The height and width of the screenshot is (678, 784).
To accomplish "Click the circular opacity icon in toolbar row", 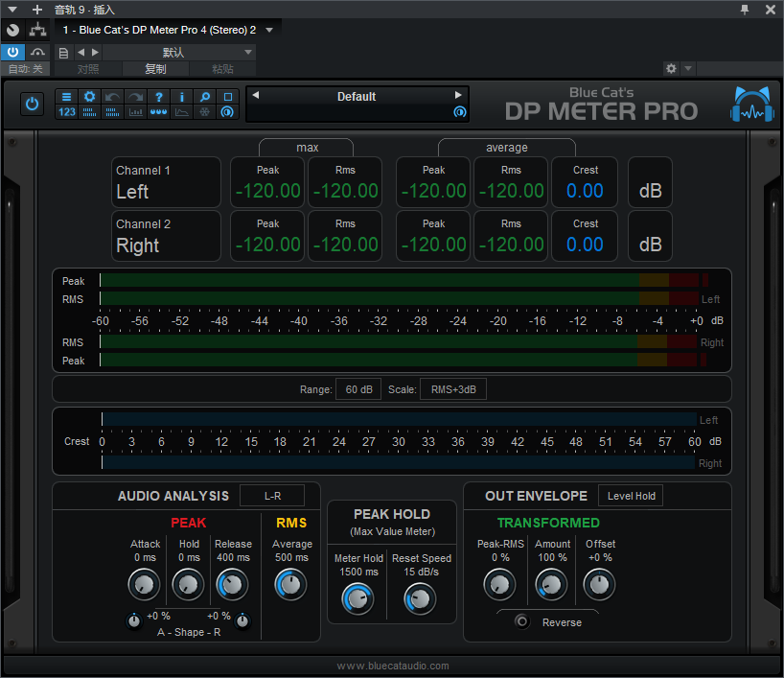I will (x=227, y=111).
